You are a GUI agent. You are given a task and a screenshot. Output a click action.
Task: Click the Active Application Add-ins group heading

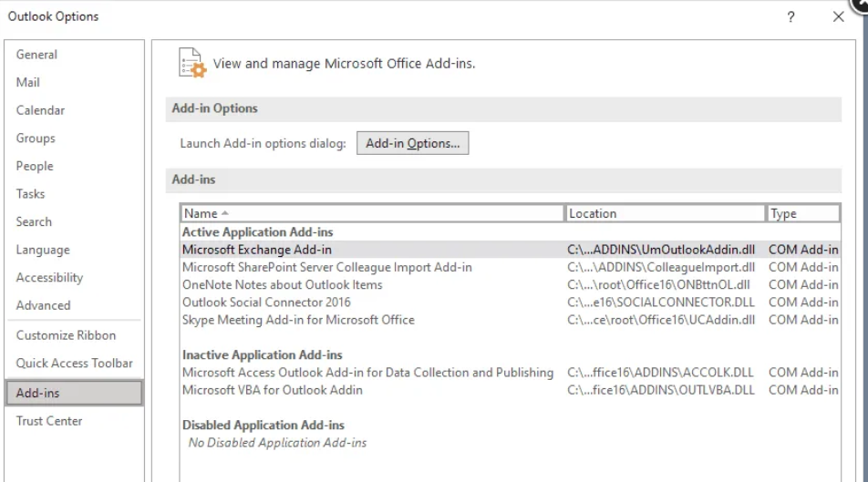point(258,231)
